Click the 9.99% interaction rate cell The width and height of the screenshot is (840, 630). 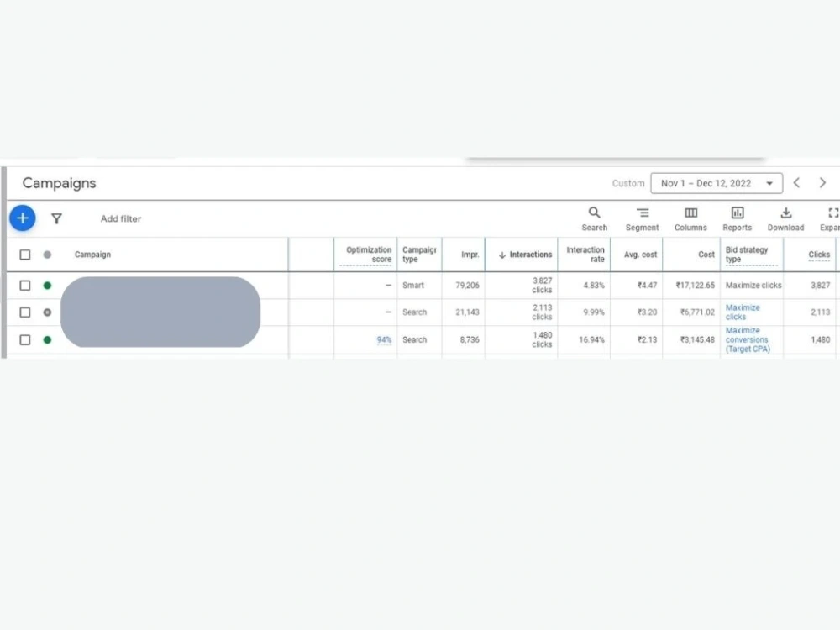594,312
